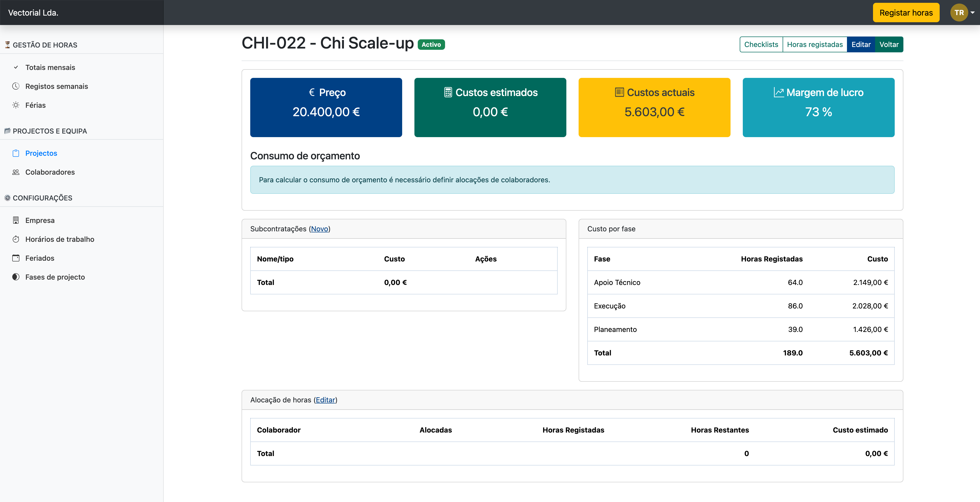Click the sun icon next to Férias
This screenshot has height=502, width=980.
tap(16, 105)
